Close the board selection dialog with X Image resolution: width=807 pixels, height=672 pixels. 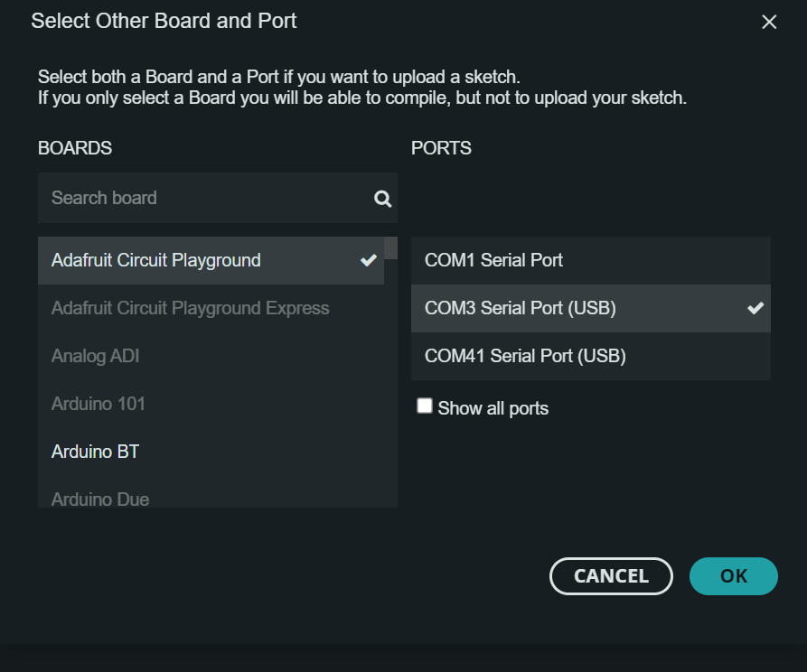pos(769,22)
